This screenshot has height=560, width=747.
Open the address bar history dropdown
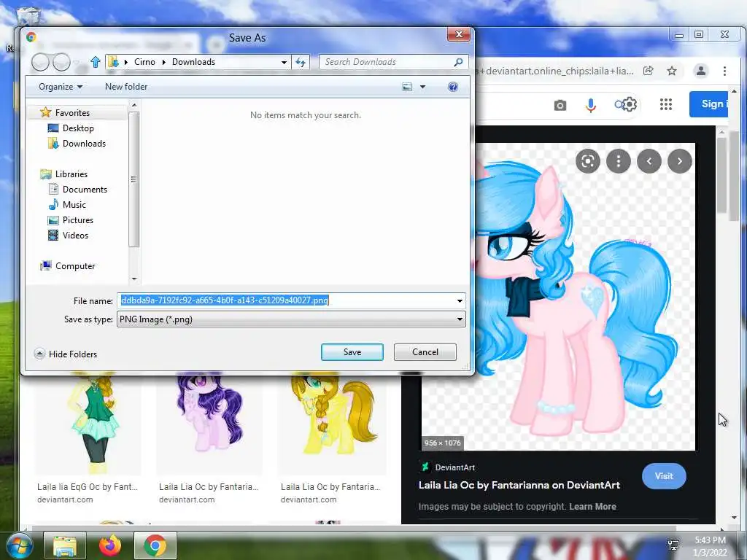(x=284, y=62)
